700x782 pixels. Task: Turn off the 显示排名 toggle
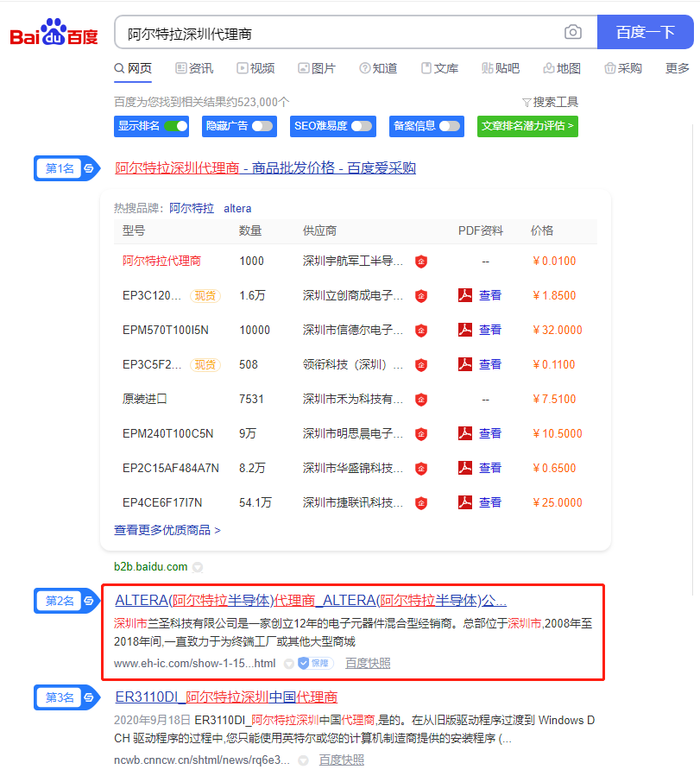(x=175, y=126)
